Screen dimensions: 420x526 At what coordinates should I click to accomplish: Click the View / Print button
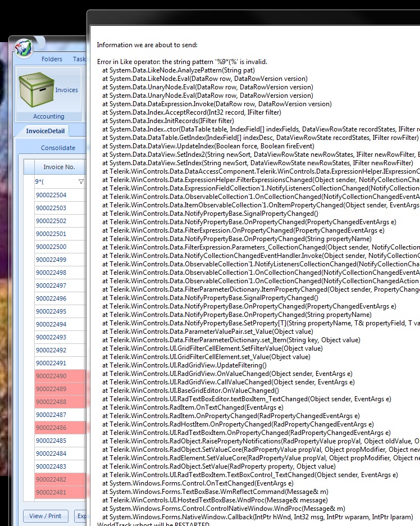click(x=45, y=516)
